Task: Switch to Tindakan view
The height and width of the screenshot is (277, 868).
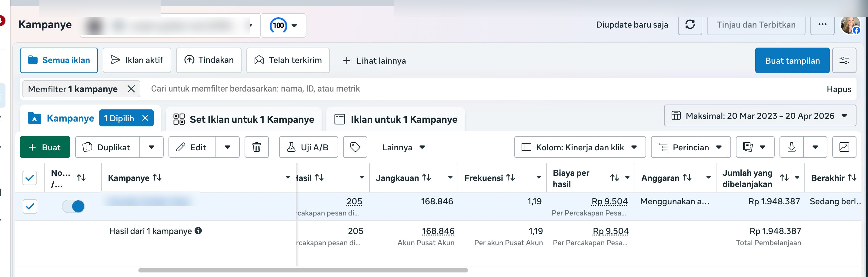Action: pyautogui.click(x=209, y=60)
